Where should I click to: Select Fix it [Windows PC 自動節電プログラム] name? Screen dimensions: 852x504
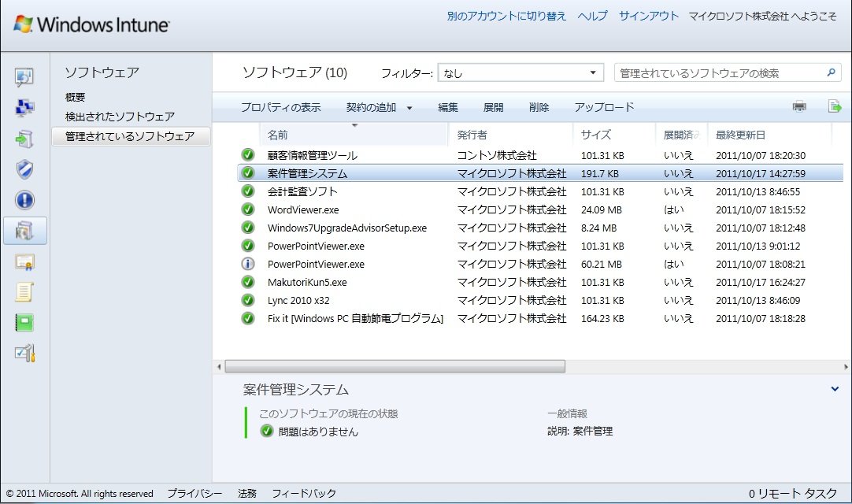coord(355,318)
